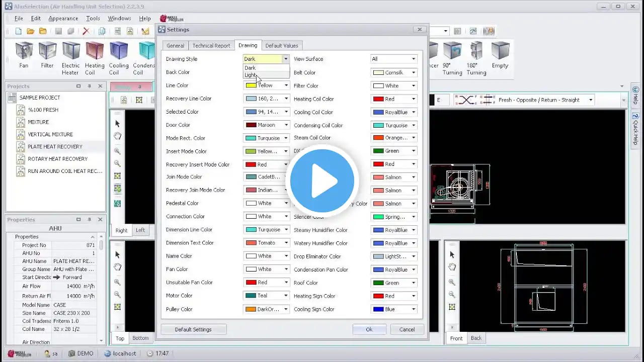The height and width of the screenshot is (362, 644).
Task: Switch to the Default Values tab
Action: 282,46
